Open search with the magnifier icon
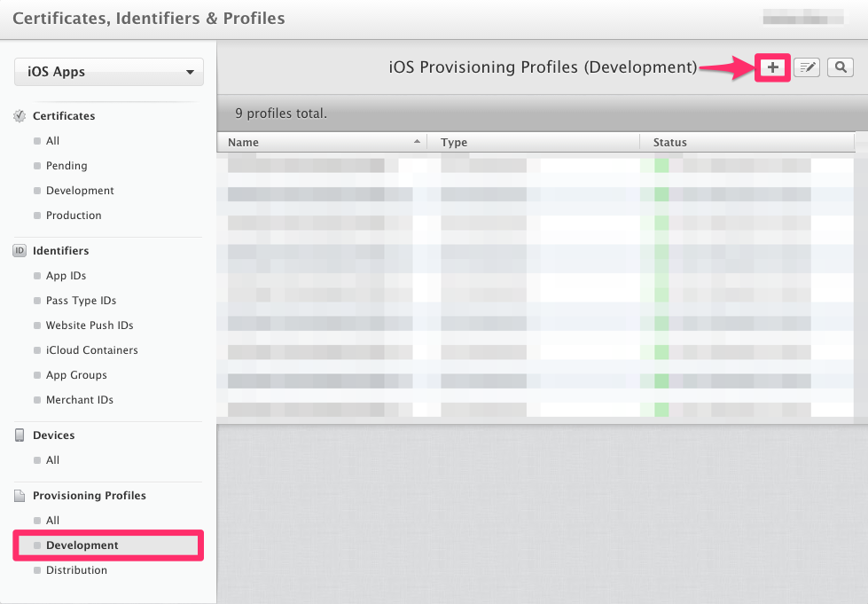Screen dimensions: 868x604 click(840, 67)
